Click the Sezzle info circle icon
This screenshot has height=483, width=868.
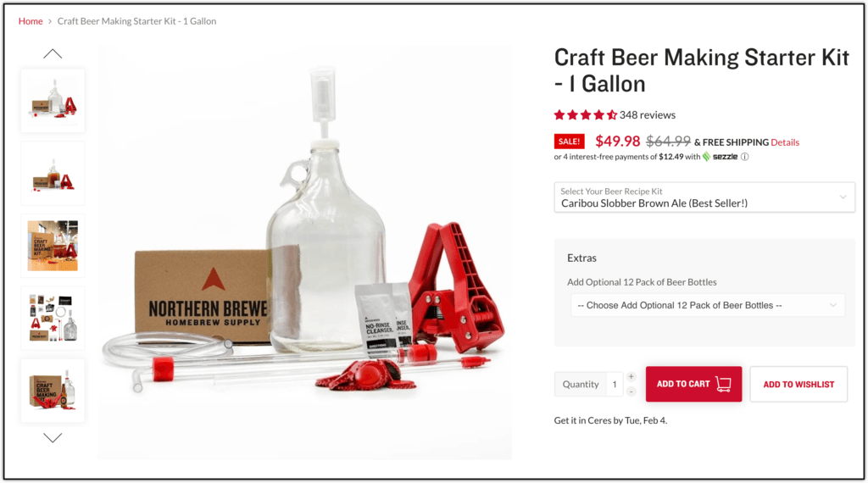point(745,157)
